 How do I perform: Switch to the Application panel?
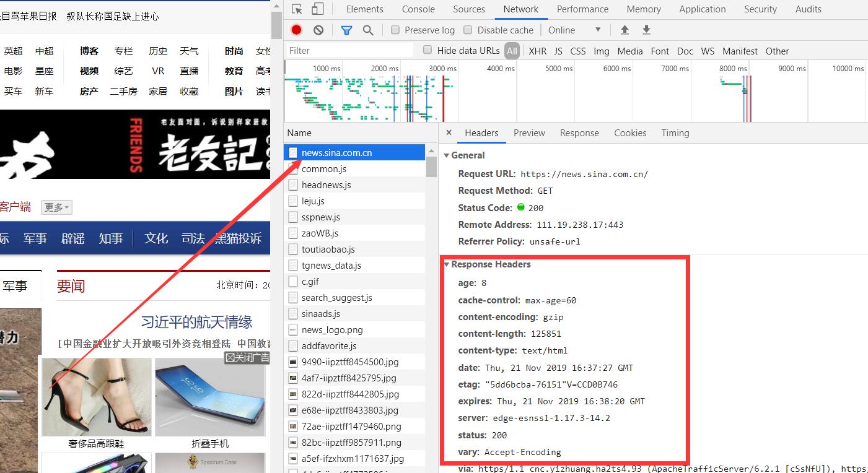(x=702, y=9)
